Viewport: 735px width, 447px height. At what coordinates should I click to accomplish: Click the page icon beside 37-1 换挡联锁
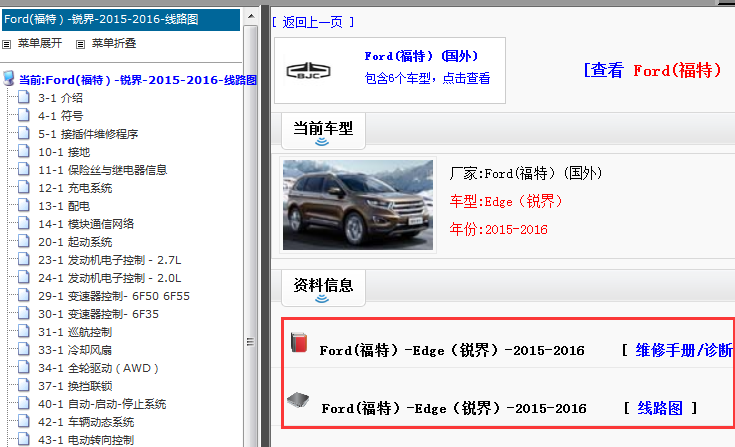pyautogui.click(x=23, y=385)
